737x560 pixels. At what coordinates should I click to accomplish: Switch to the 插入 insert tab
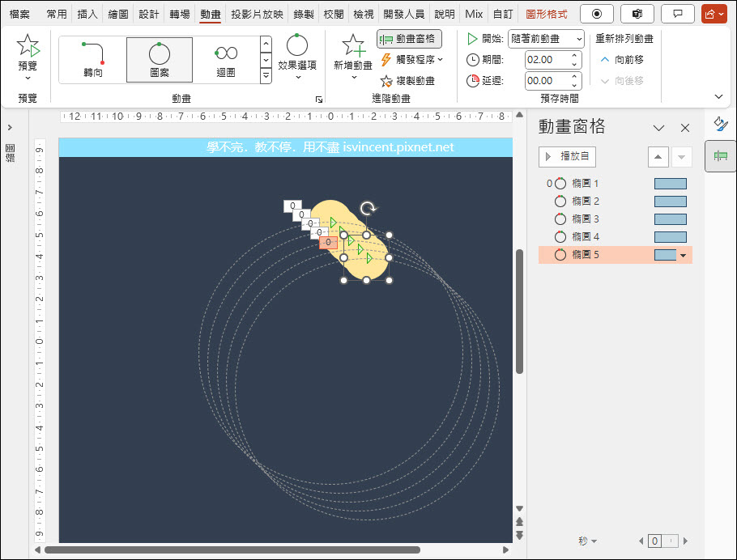coord(87,14)
